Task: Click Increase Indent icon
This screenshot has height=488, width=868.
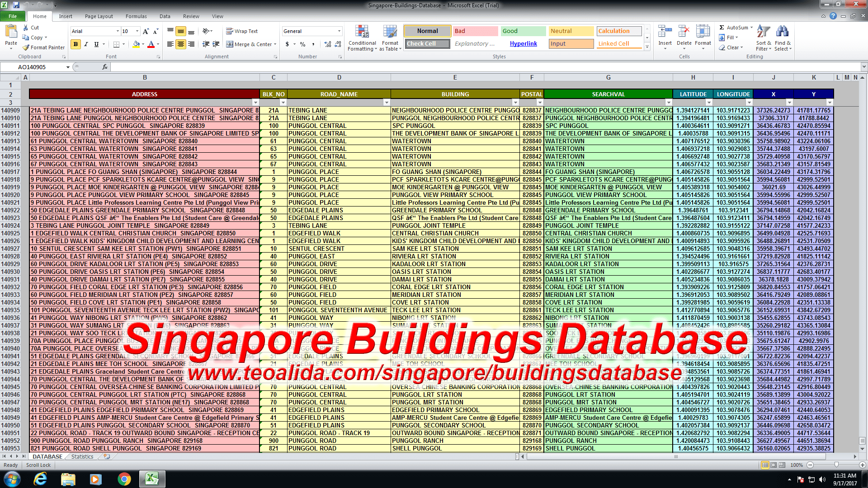Action: (x=216, y=44)
